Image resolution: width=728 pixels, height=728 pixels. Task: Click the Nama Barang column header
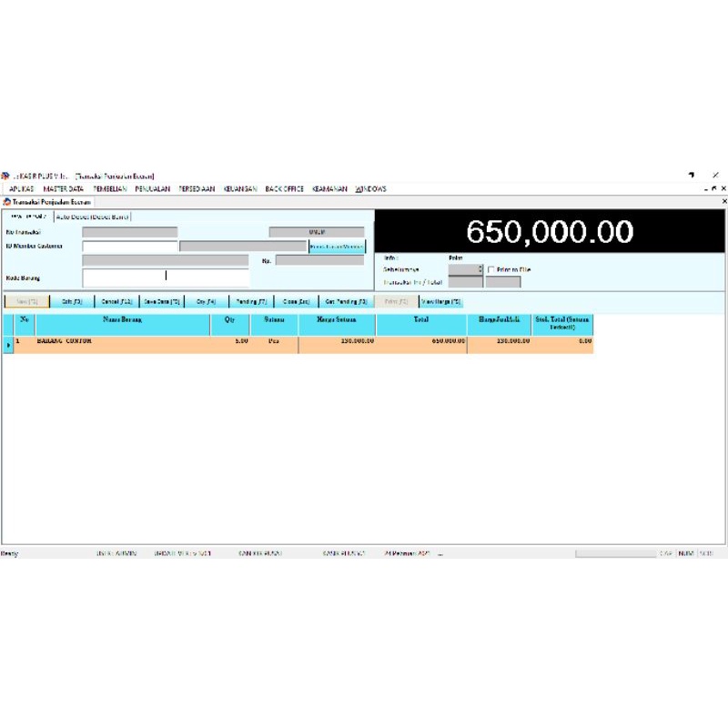coord(123,320)
